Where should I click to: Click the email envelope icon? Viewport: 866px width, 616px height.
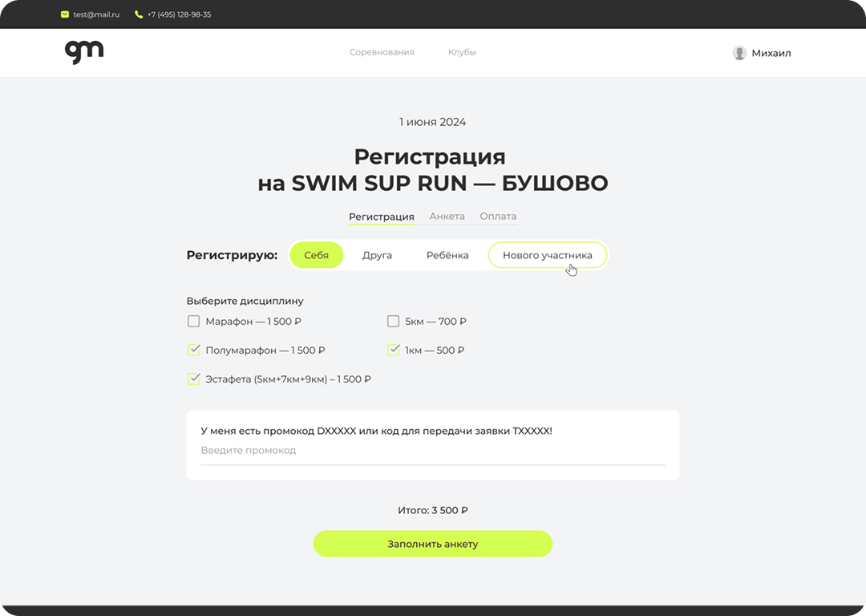click(x=65, y=14)
